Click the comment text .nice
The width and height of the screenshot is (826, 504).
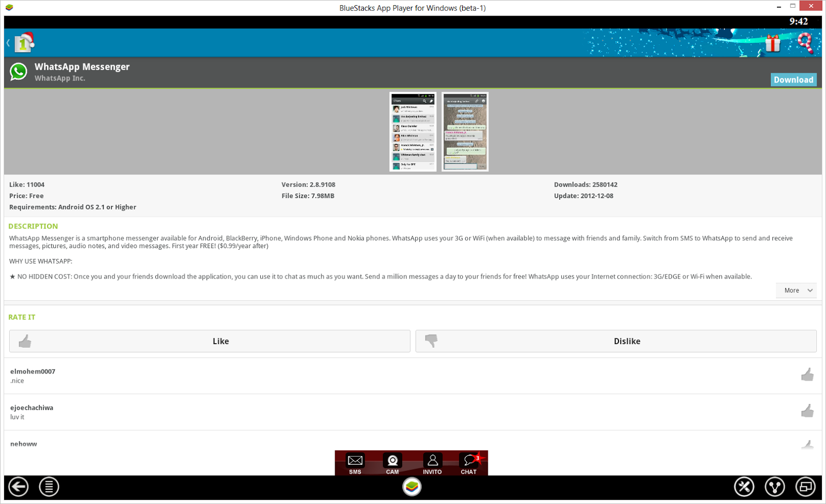coord(17,381)
